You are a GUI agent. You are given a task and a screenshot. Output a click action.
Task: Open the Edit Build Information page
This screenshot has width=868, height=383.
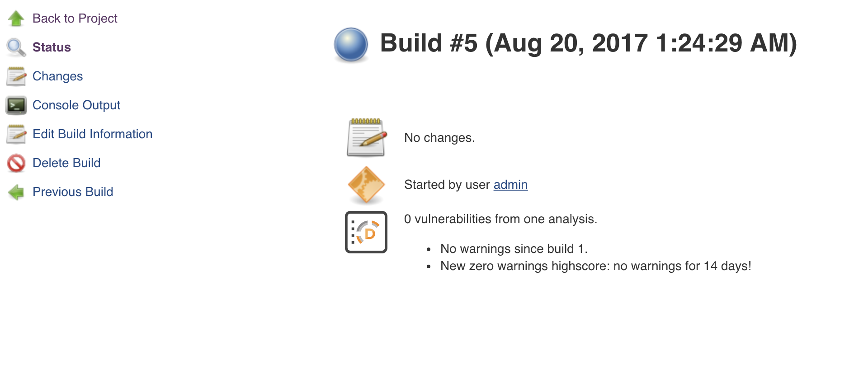[x=92, y=134]
